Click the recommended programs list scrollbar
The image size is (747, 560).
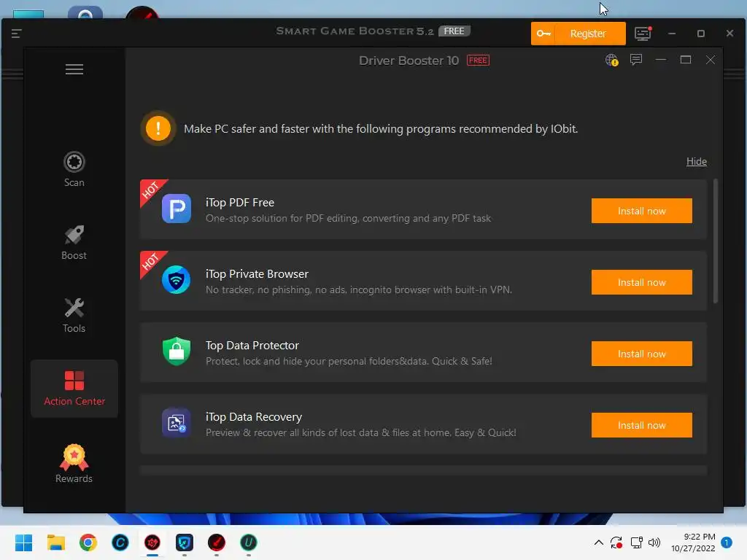pos(715,241)
